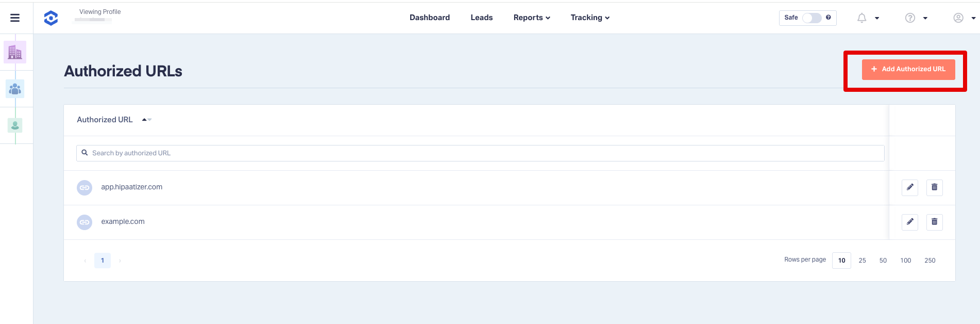Edit the app.hipaatizer.com URL
Viewport: 980px width, 324px height.
tap(909, 187)
